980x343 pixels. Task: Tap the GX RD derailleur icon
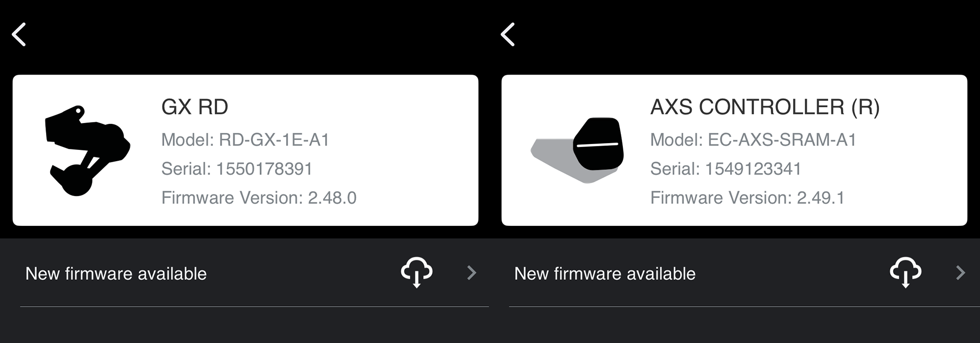tap(87, 150)
